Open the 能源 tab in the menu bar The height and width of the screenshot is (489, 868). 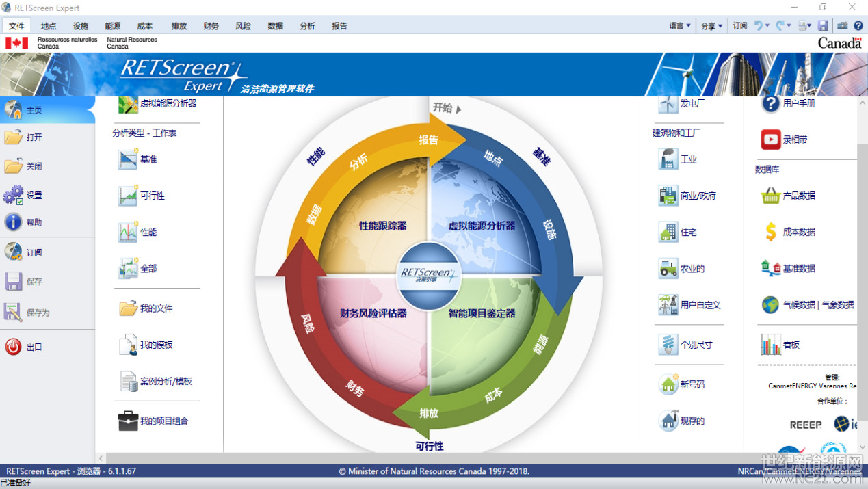click(113, 26)
